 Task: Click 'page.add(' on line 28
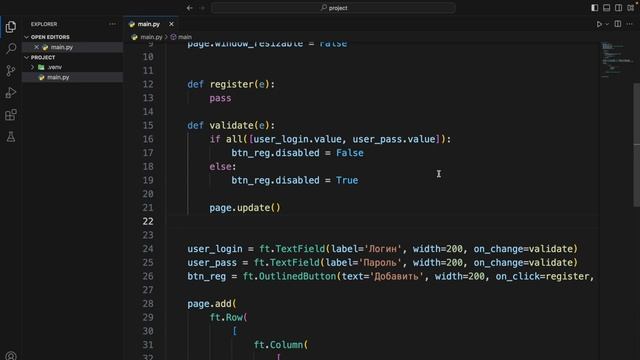(212, 304)
